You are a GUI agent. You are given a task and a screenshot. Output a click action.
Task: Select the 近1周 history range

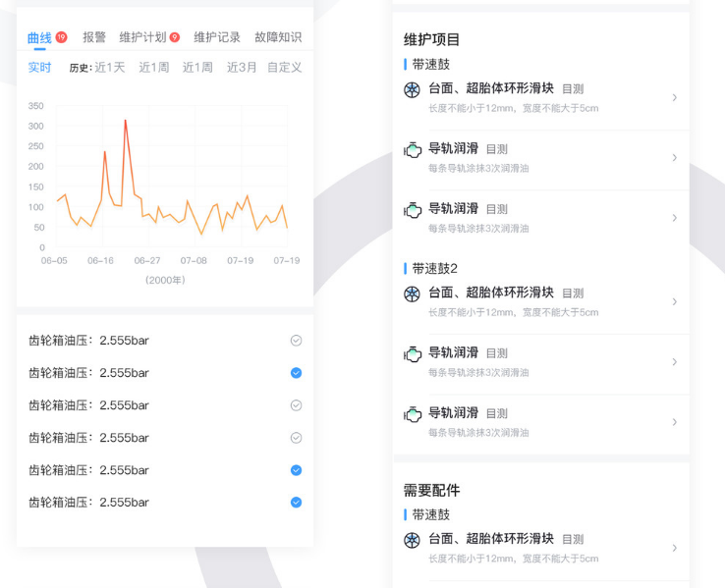coord(153,68)
